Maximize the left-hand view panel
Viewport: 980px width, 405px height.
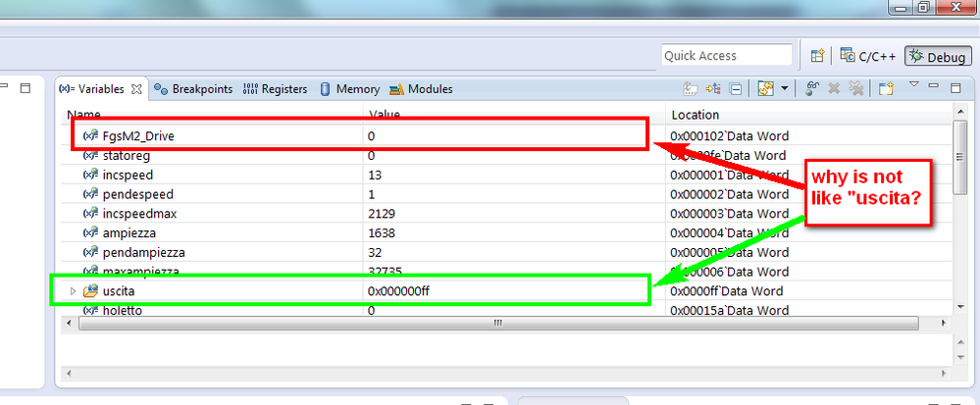25,88
